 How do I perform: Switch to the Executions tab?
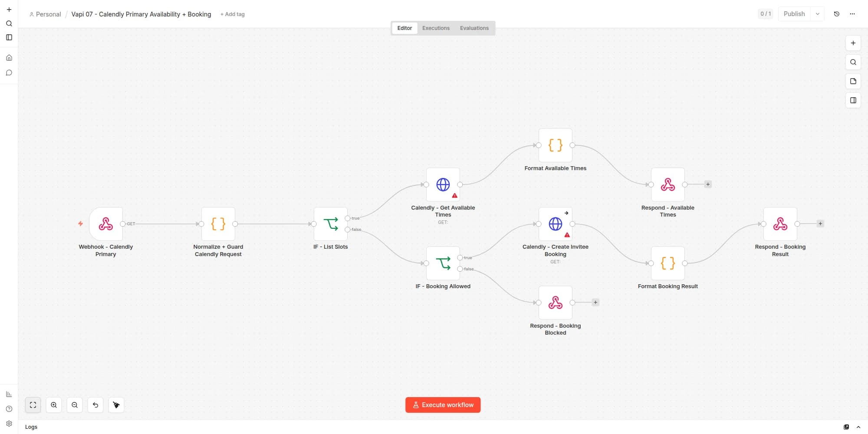436,28
